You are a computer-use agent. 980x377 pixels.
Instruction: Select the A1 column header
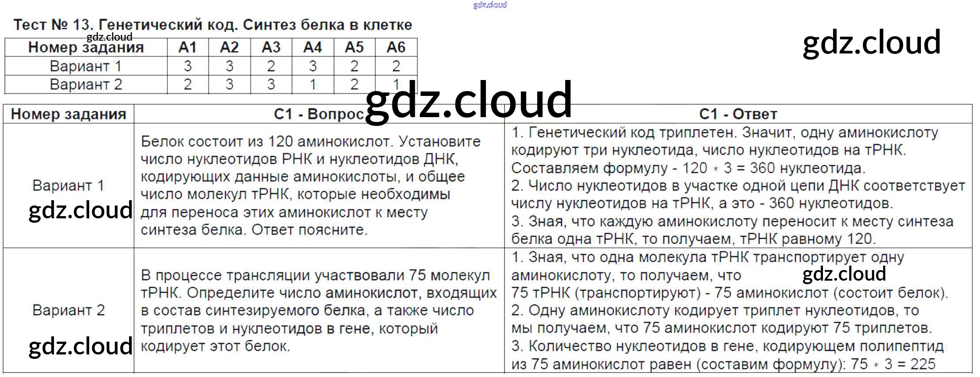tap(187, 47)
